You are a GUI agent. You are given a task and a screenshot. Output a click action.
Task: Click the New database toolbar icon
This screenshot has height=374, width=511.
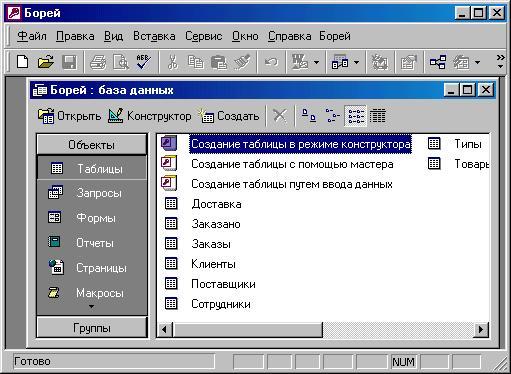click(22, 62)
